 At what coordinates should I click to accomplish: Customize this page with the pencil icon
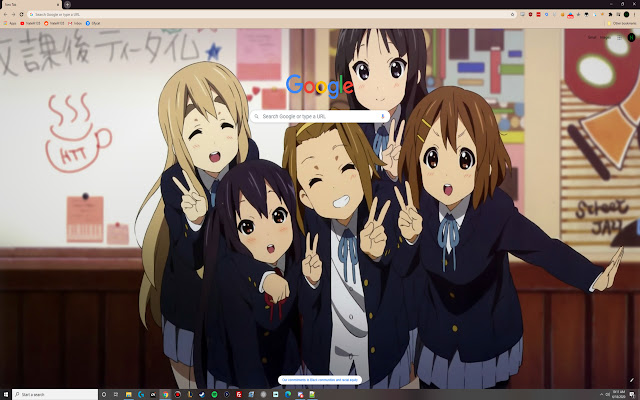631,380
